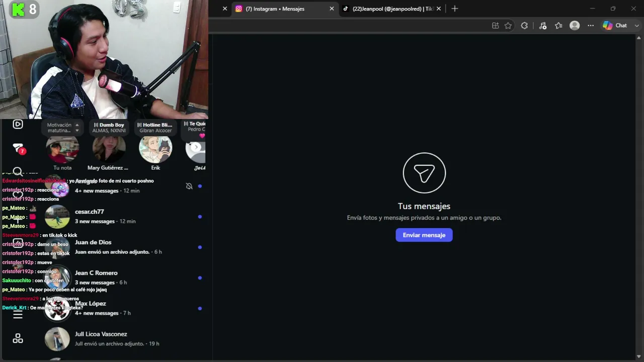Open Tu nota profile thumbnail

(62, 149)
